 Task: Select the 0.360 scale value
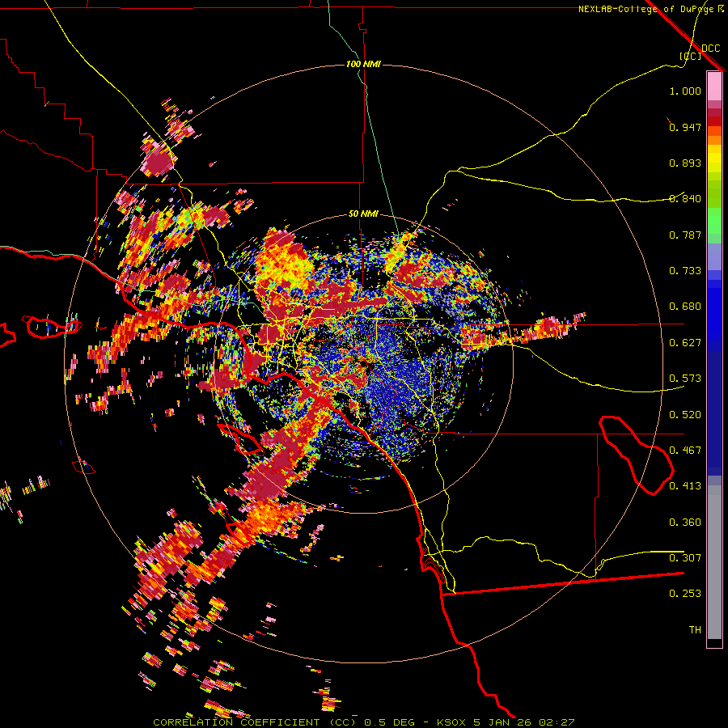(685, 523)
